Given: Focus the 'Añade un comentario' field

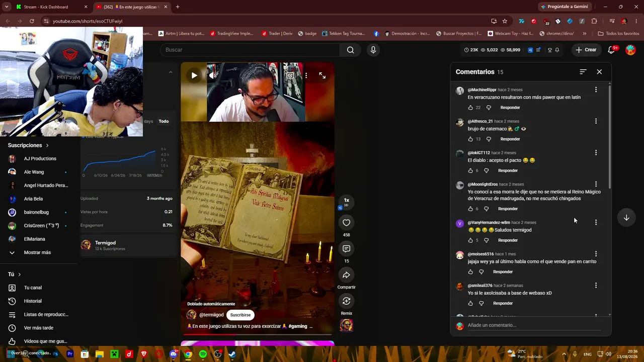Looking at the screenshot, I should (x=534, y=325).
